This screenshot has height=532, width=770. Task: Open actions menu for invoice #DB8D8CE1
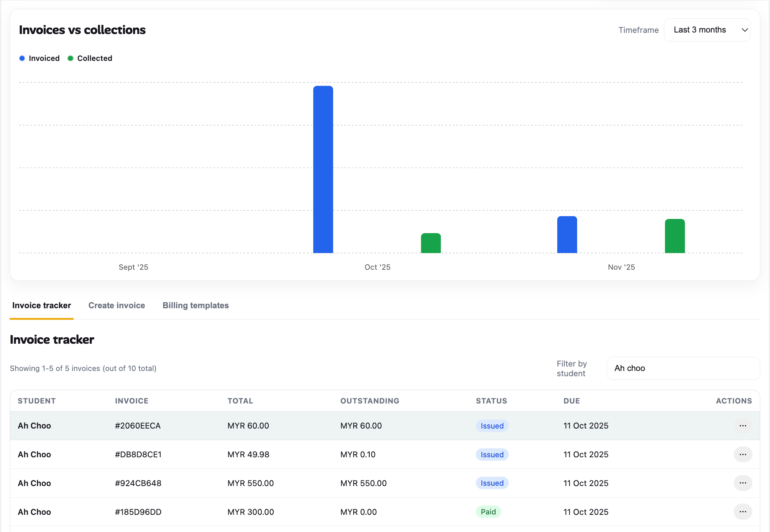tap(743, 454)
